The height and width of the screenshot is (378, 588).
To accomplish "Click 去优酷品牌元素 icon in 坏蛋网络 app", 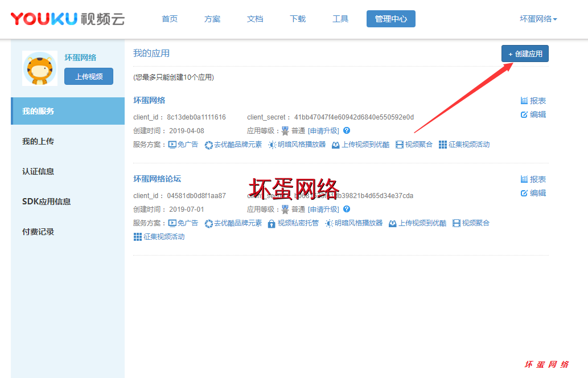I will pos(208,145).
